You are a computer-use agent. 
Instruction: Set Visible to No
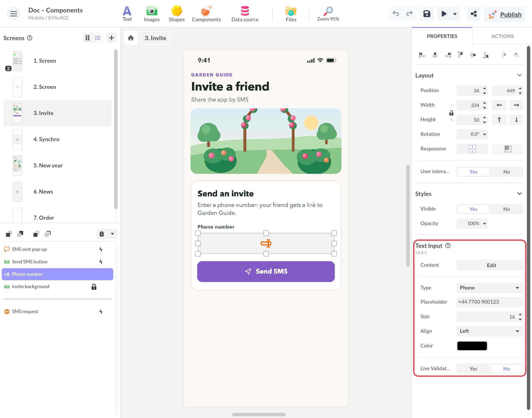[x=506, y=209]
